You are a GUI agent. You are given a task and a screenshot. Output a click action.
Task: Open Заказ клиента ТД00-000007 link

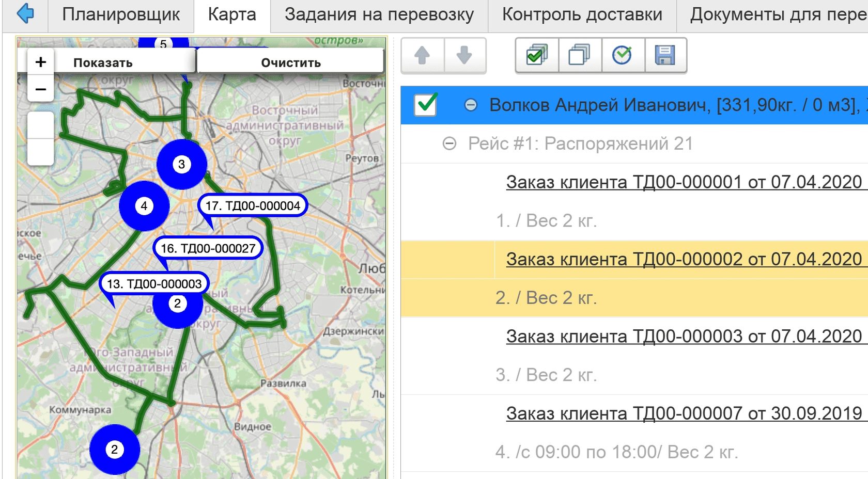pyautogui.click(x=684, y=413)
